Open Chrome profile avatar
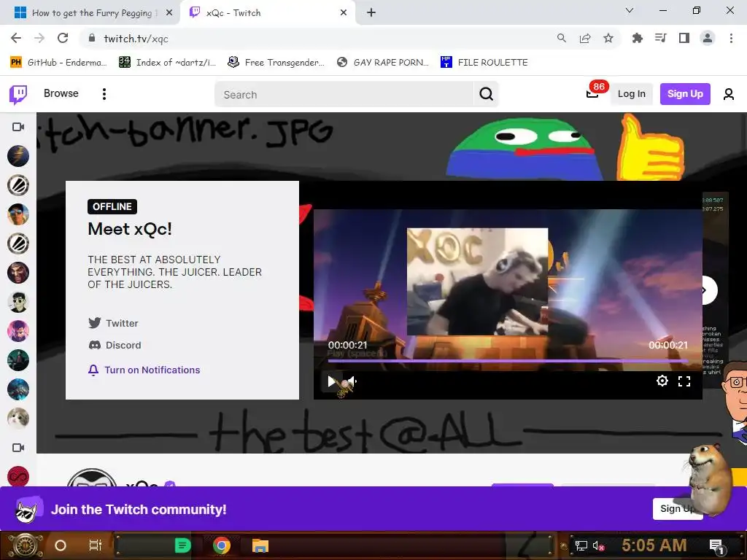The image size is (747, 560). (x=708, y=38)
